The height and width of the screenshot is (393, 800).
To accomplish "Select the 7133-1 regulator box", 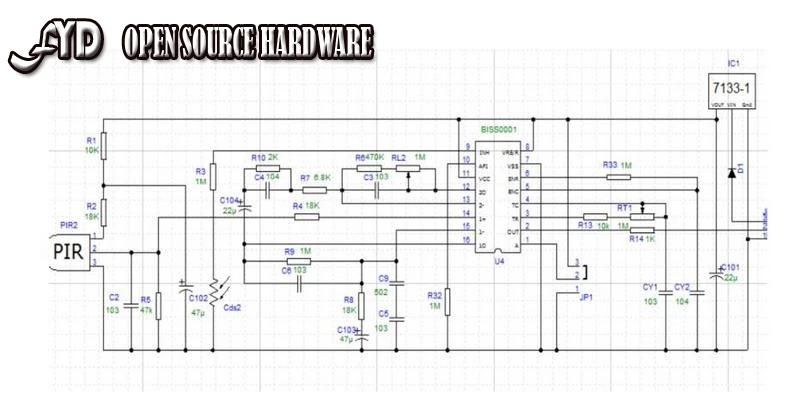I will pos(732,91).
